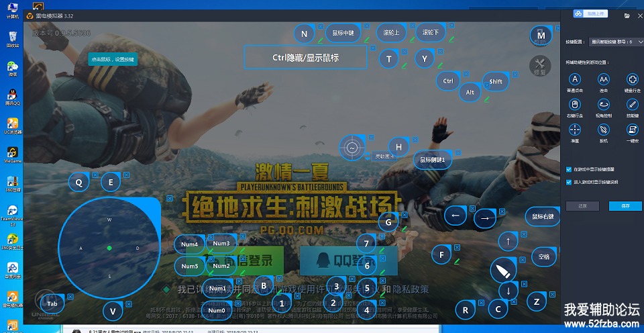Image resolution: width=644 pixels, height=333 pixels.
Task: Open the 微信 desktop shortcut
Action: 13,68
